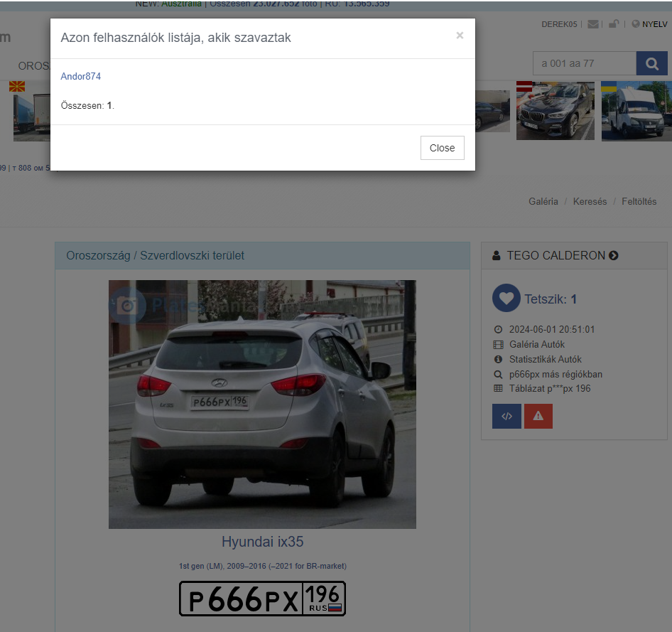Open the DEREK05 user account link
Image resolution: width=672 pixels, height=632 pixels.
point(559,24)
